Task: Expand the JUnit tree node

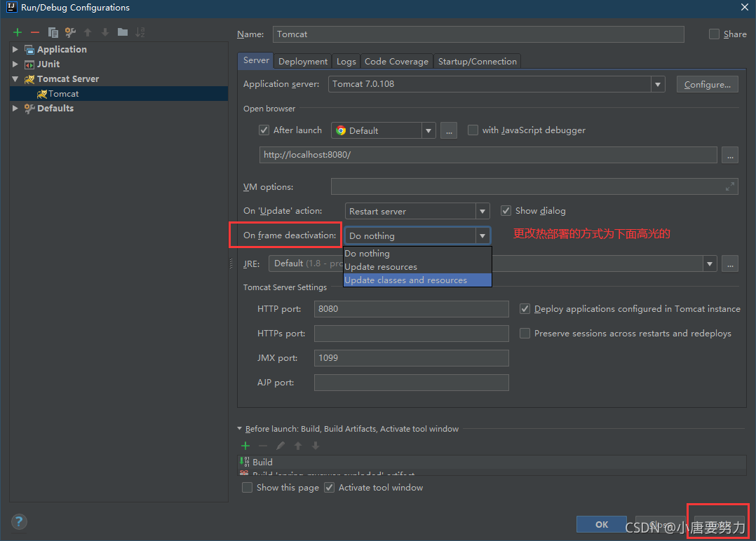Action: click(15, 64)
